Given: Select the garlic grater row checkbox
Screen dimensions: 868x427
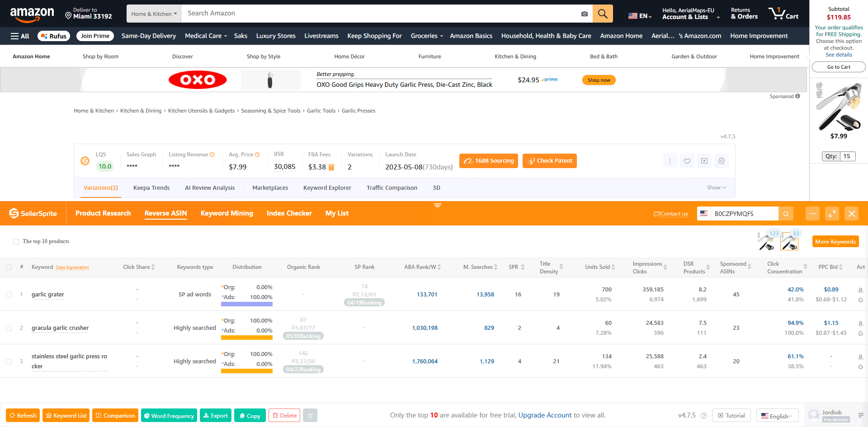Looking at the screenshot, I should tap(9, 295).
